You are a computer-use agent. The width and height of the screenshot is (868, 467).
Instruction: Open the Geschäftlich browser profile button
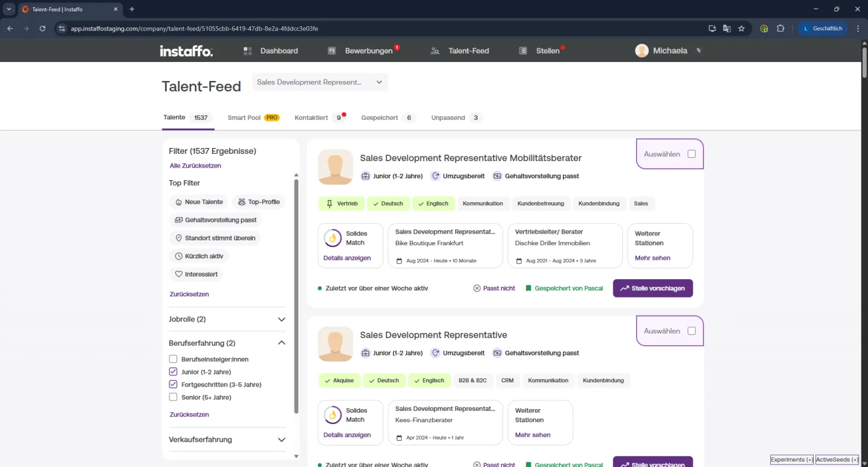[x=823, y=28]
